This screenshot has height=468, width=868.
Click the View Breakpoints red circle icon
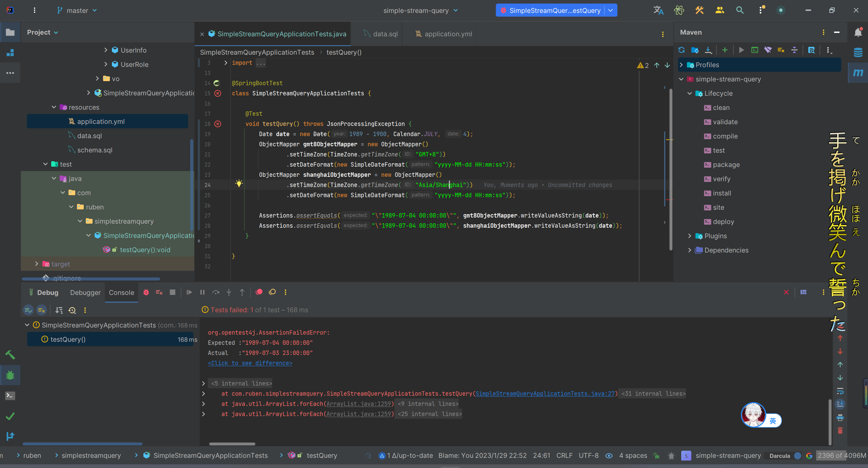click(x=259, y=292)
